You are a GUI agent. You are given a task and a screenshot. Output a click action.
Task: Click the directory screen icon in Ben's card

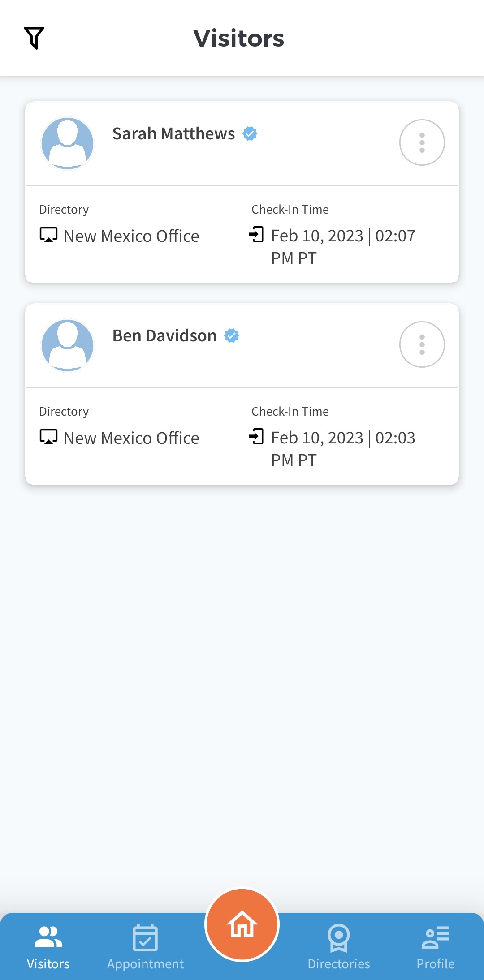coord(48,437)
